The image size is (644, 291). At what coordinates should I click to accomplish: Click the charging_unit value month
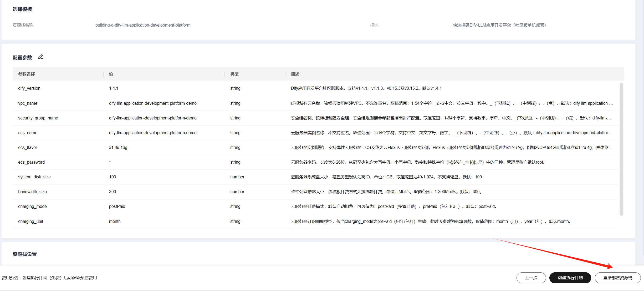click(x=115, y=222)
